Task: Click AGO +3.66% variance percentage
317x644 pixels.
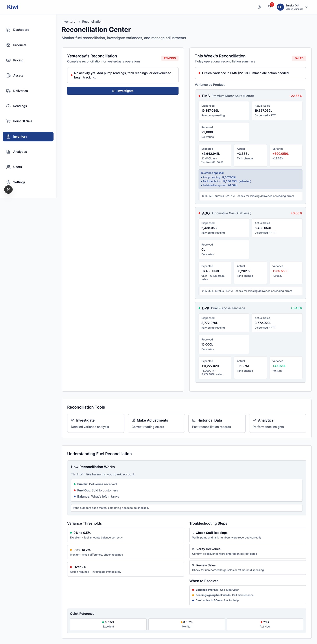Action: (297, 213)
